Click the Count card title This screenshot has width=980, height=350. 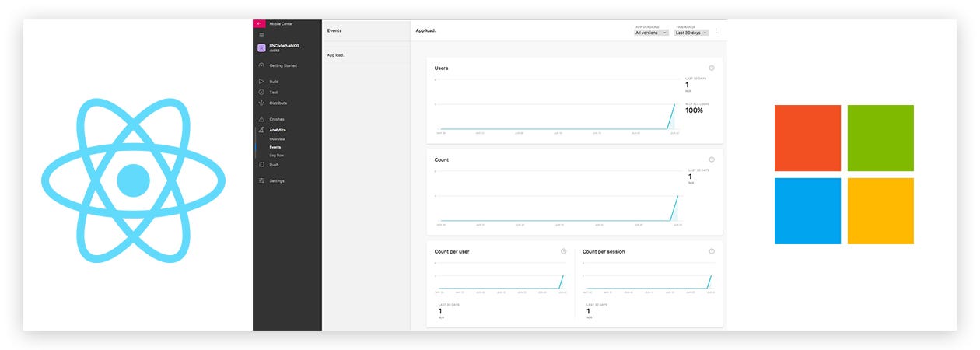441,159
